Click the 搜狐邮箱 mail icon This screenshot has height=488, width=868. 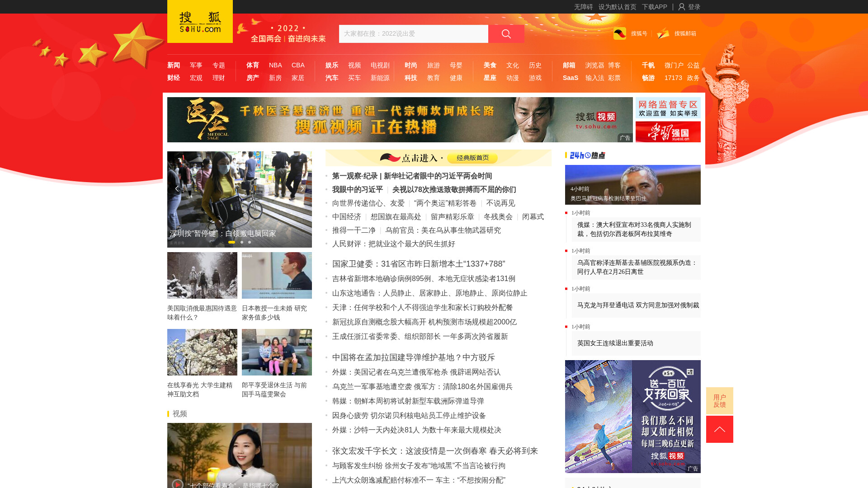tap(663, 33)
